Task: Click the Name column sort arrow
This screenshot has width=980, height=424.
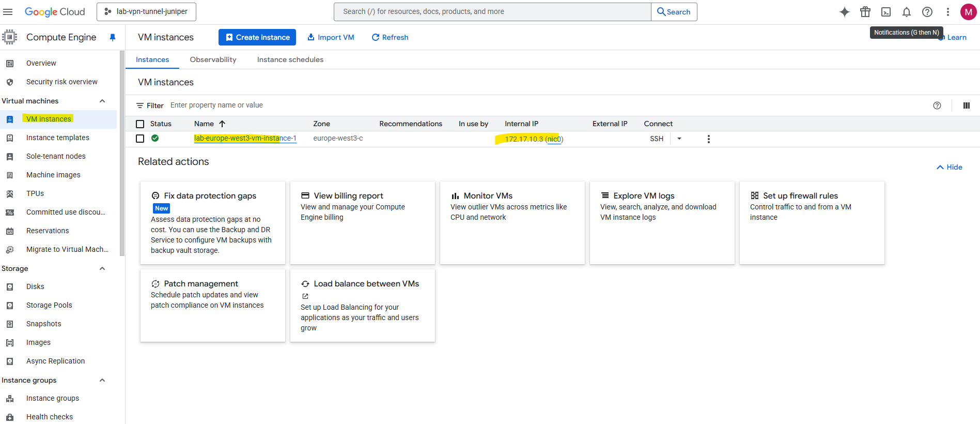Action: pyautogui.click(x=222, y=124)
